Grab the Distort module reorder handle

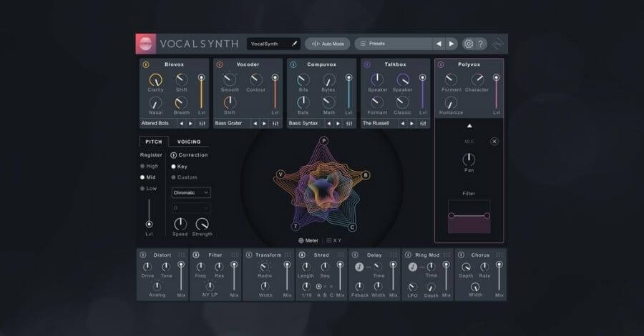pos(181,255)
